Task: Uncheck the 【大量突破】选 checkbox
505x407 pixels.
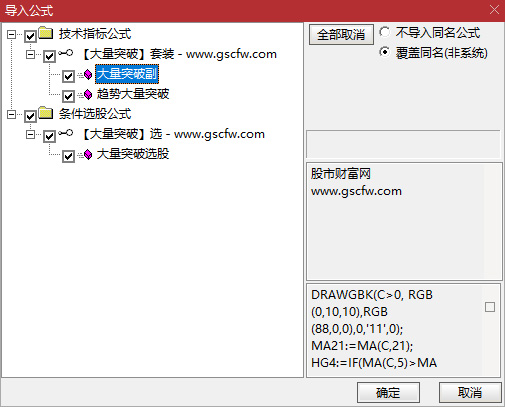Action: 49,136
